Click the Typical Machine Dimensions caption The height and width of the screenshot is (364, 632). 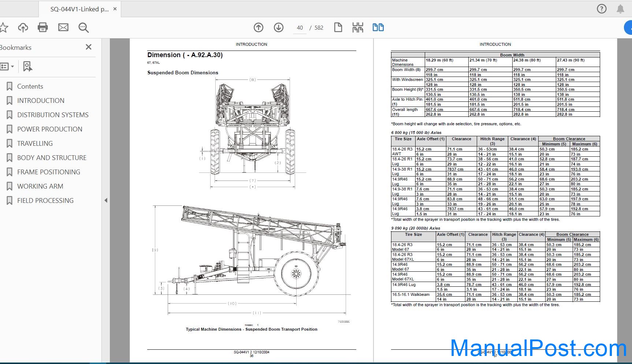tap(252, 329)
